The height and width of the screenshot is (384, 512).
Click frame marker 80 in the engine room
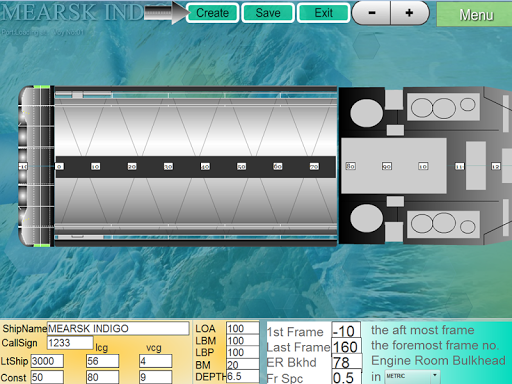point(350,166)
